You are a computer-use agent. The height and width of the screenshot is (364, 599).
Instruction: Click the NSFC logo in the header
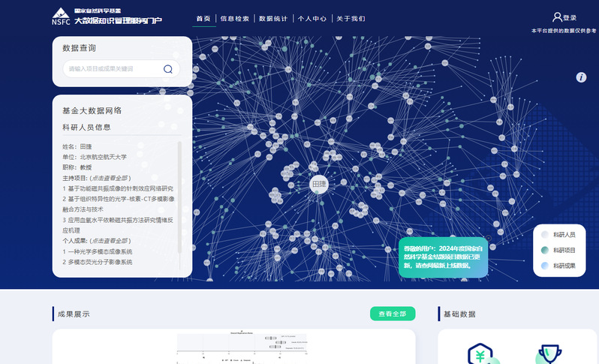61,17
